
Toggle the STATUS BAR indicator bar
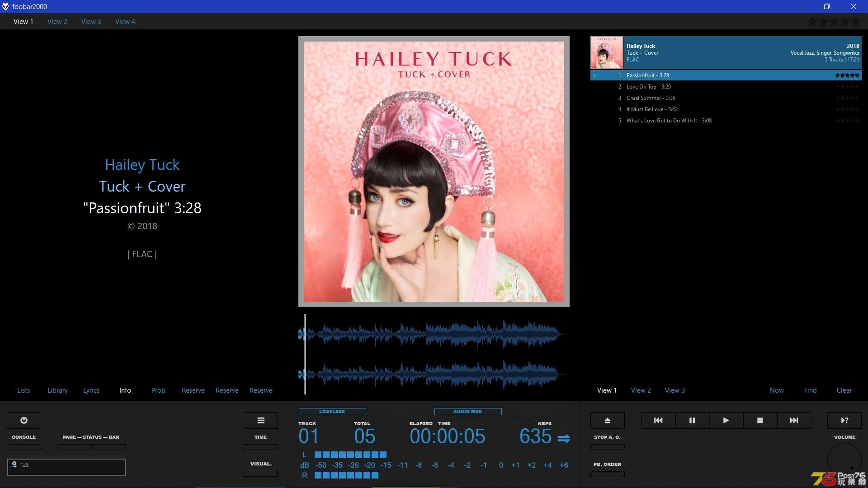(x=109, y=447)
